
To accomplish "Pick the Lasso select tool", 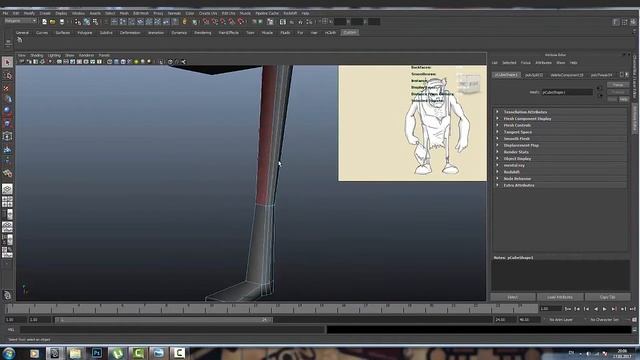I will [7, 75].
